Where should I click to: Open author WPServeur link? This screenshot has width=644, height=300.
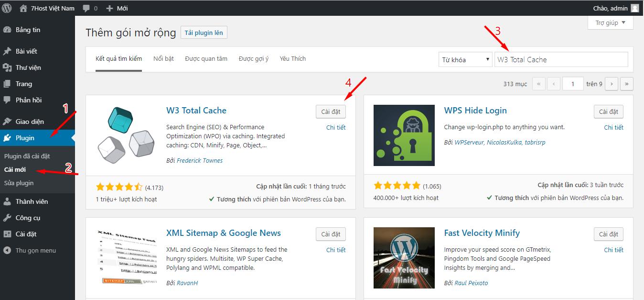click(x=469, y=143)
